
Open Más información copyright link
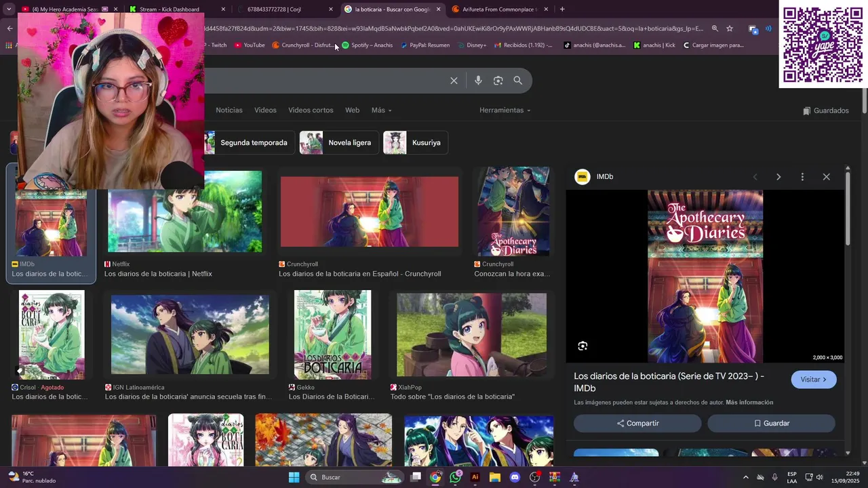coord(749,403)
